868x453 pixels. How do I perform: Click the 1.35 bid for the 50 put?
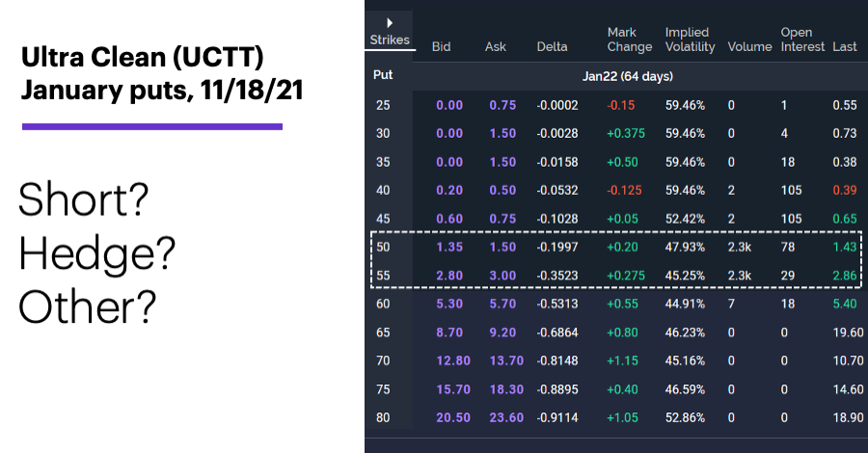(449, 247)
